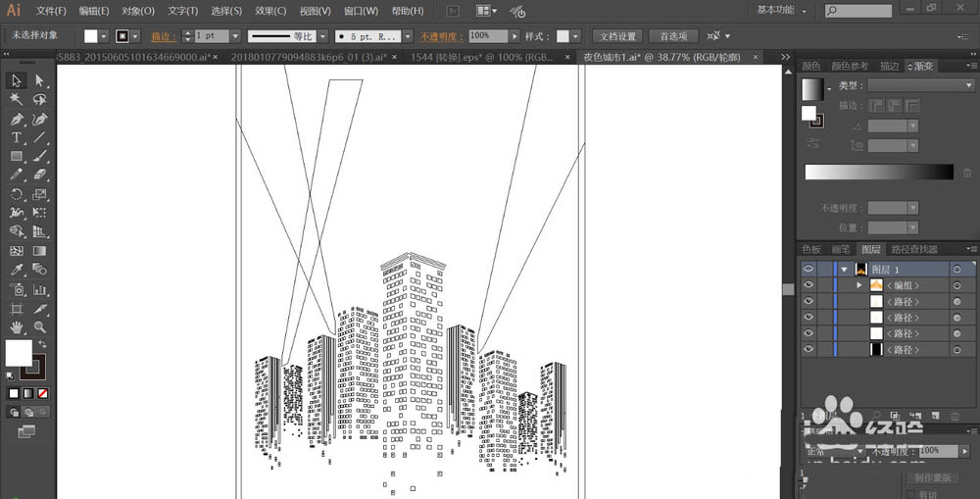Switch to the 色板 panel tab
The height and width of the screenshot is (499, 980).
811,249
